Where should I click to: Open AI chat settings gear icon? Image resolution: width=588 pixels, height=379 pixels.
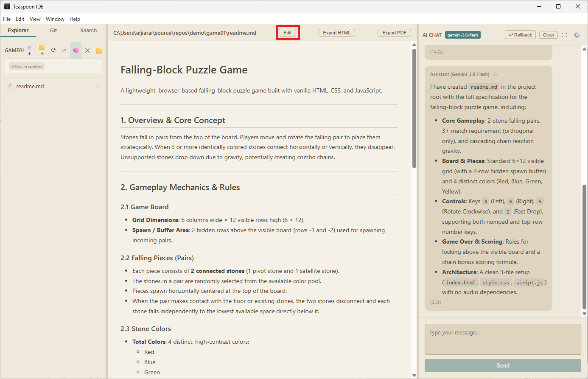click(577, 35)
